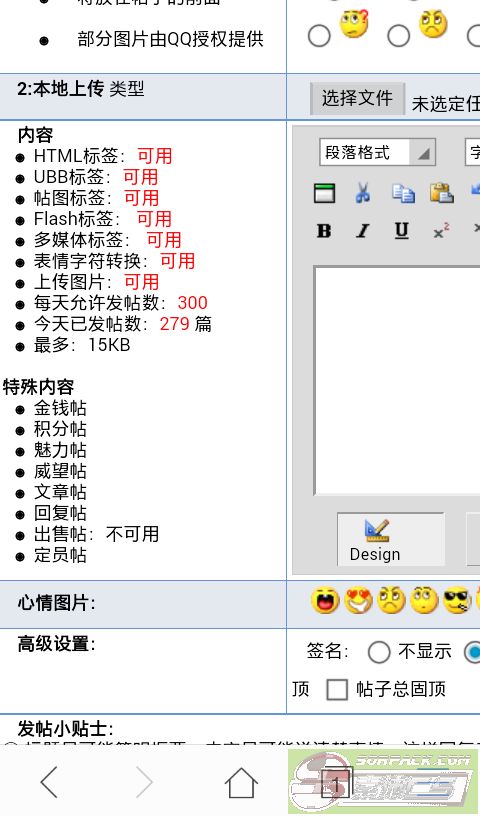Apply underline formatting in editor

coord(401,231)
